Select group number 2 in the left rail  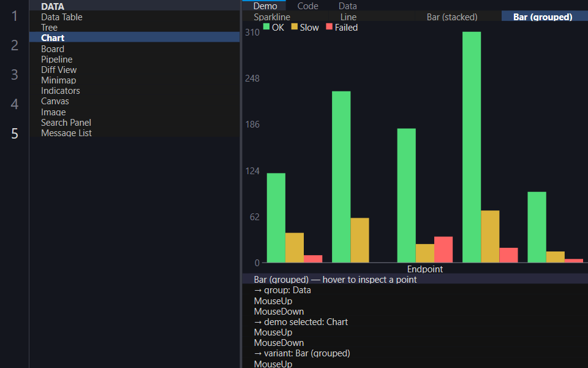[x=14, y=45]
